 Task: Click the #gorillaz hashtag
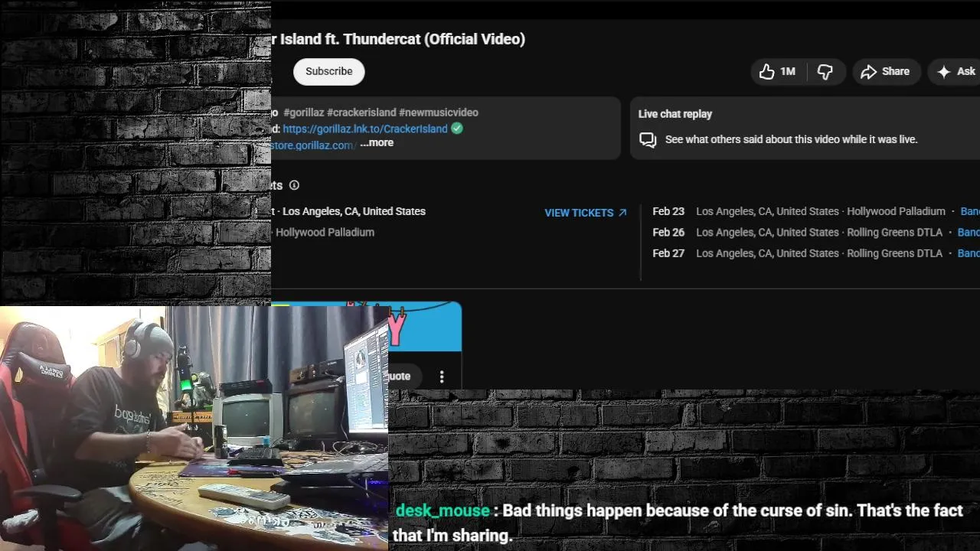303,112
